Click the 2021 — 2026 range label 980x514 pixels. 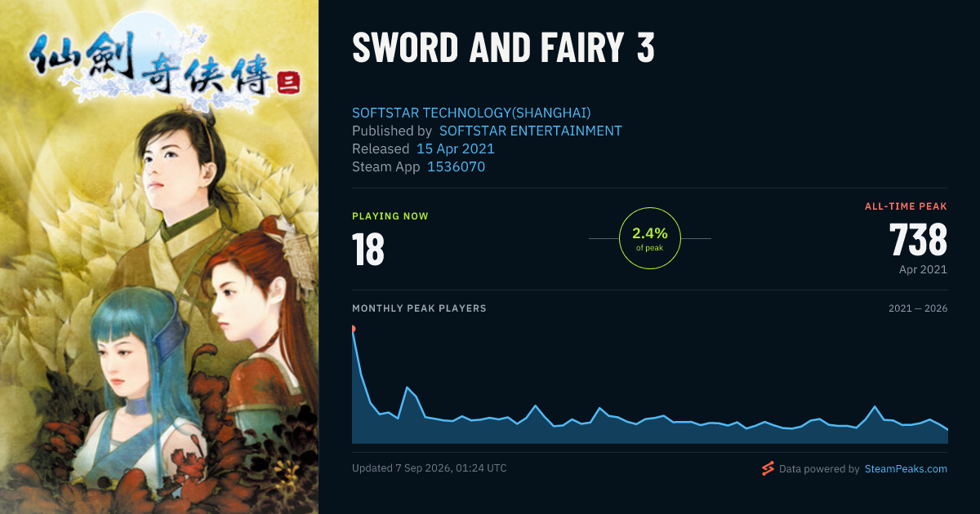(918, 308)
